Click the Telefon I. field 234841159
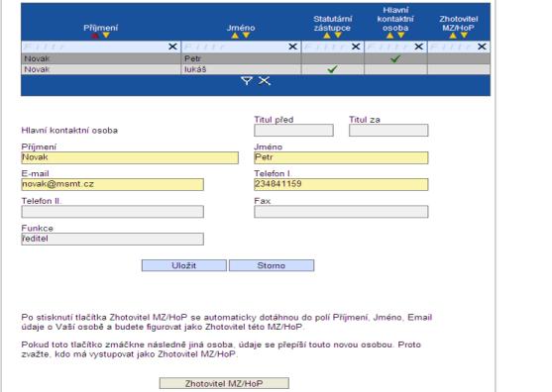Viewport: 552px width, 392px height. pos(341,184)
